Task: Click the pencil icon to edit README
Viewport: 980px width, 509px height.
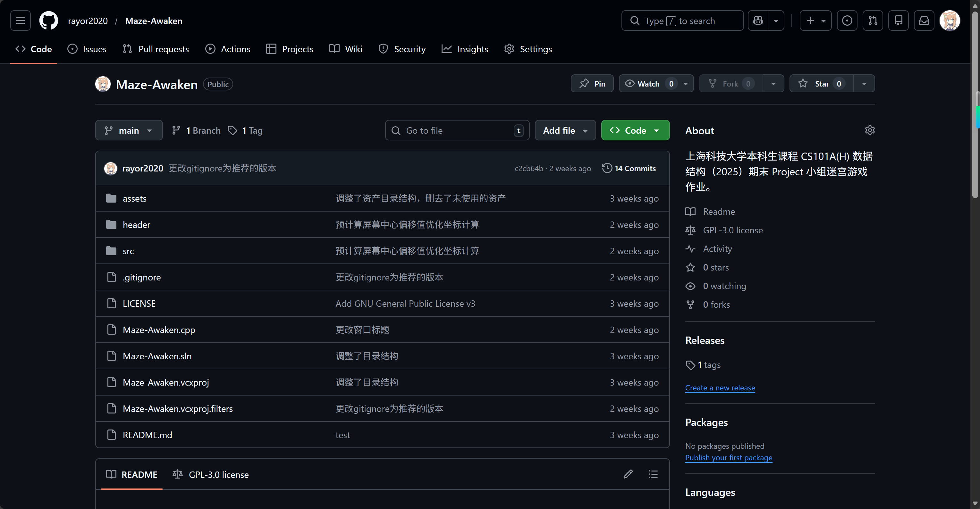Action: (628, 474)
